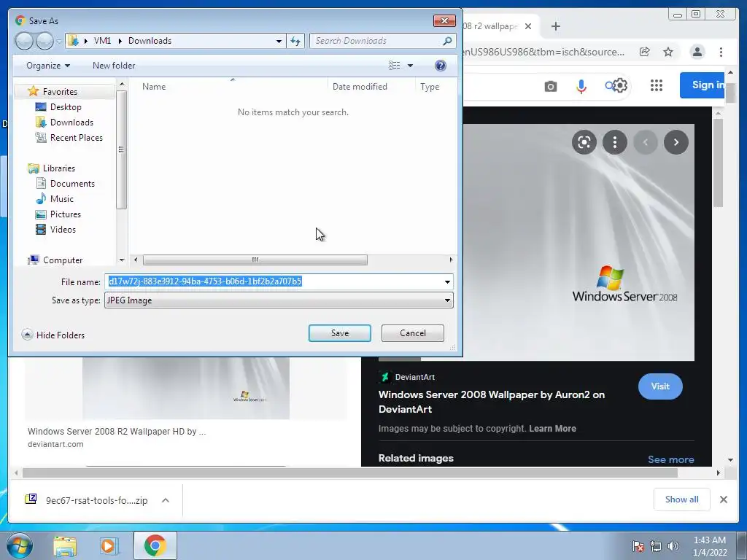747x560 pixels.
Task: Click the Sign in button
Action: pos(703,85)
